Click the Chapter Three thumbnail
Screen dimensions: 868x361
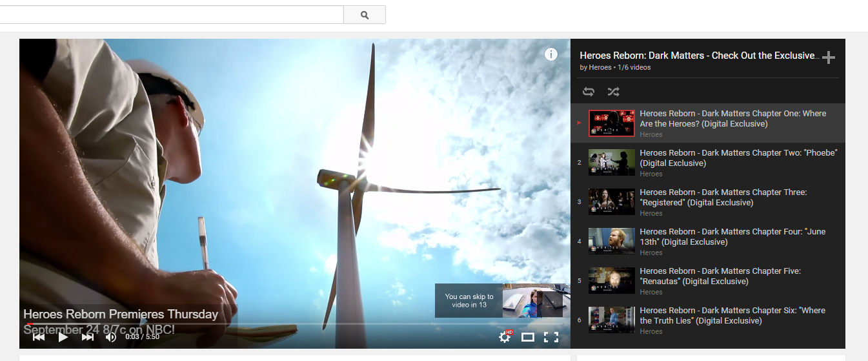612,202
